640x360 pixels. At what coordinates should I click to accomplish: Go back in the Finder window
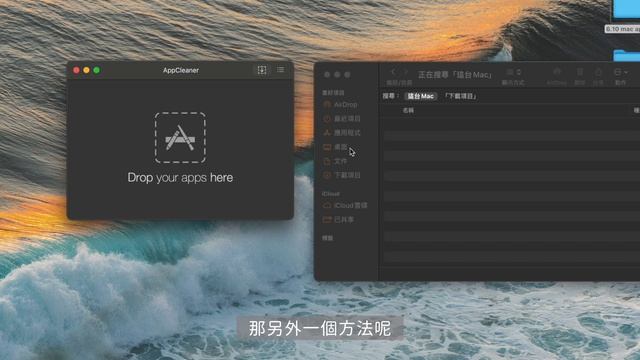[393, 72]
